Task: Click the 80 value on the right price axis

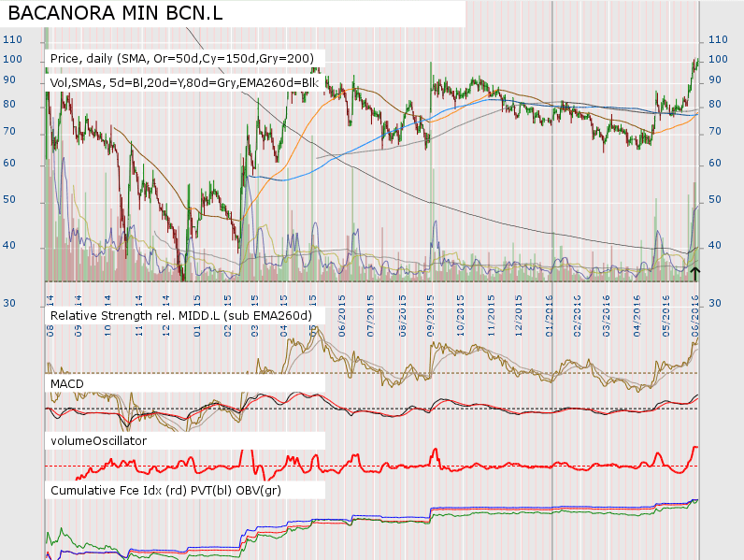Action: tap(718, 104)
